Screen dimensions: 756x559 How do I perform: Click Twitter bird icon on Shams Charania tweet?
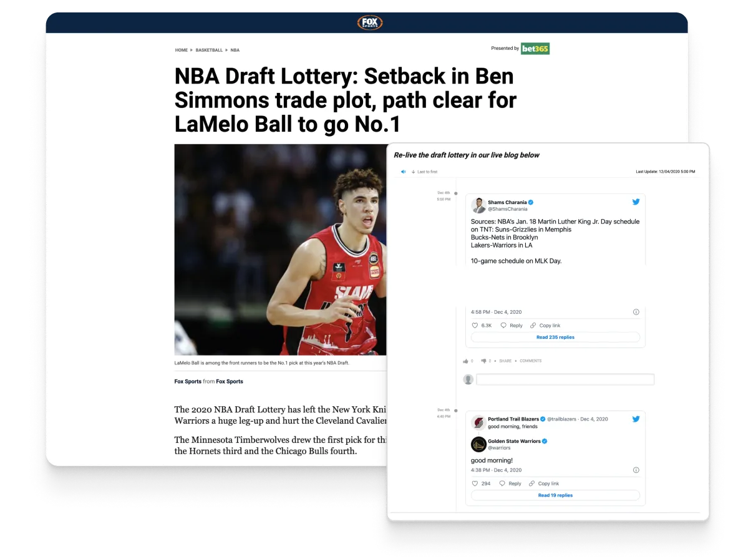click(636, 202)
